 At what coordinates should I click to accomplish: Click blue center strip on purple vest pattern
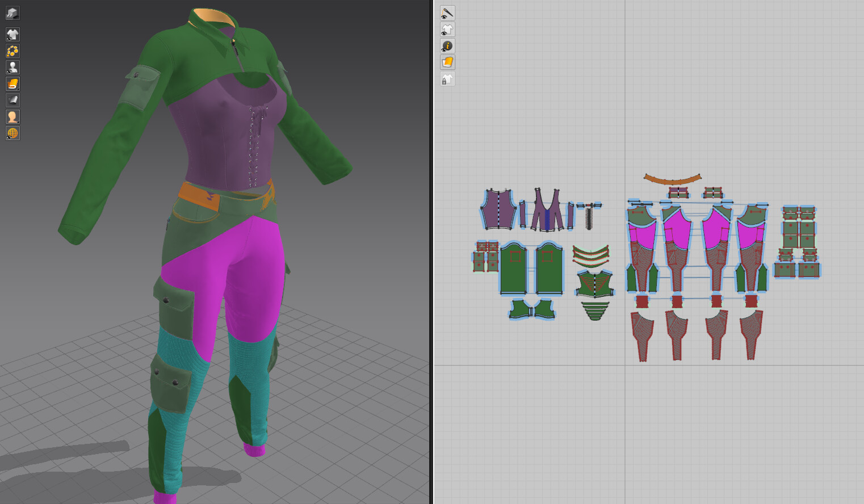pos(547,219)
